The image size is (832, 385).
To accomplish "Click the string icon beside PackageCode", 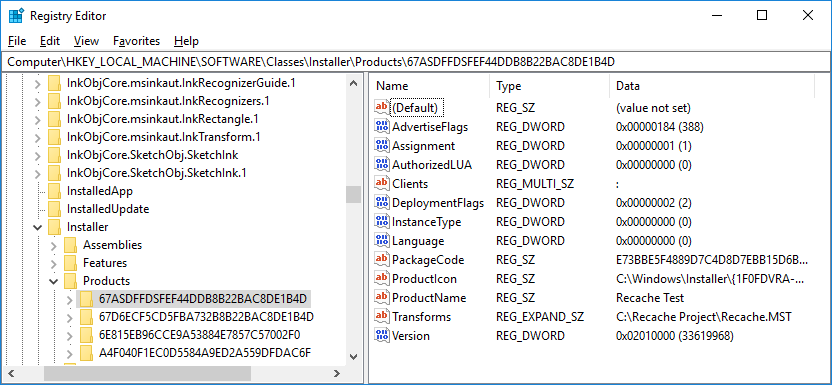I will coord(382,260).
